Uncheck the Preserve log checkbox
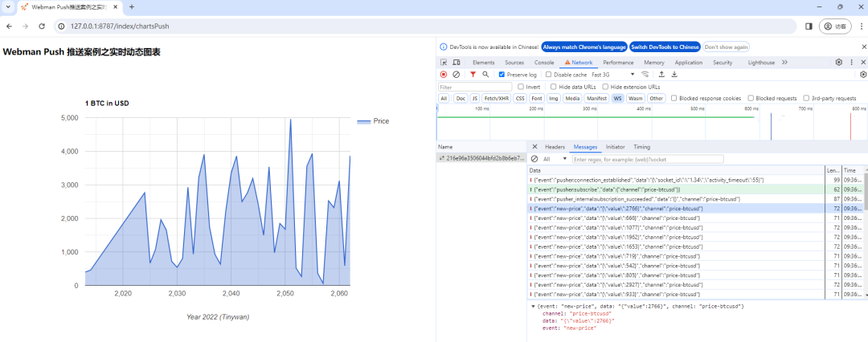This screenshot has height=342, width=868. point(502,75)
